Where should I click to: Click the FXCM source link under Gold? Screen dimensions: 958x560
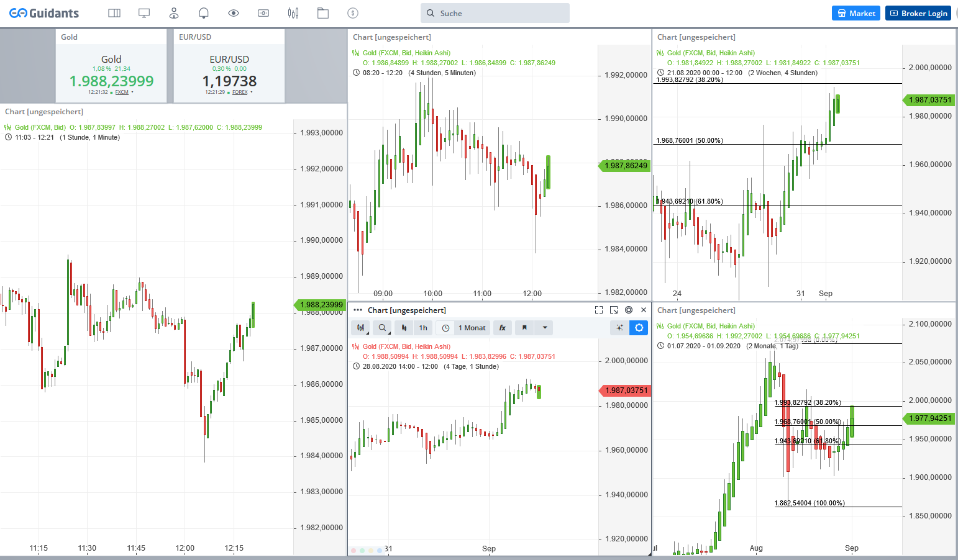(122, 92)
